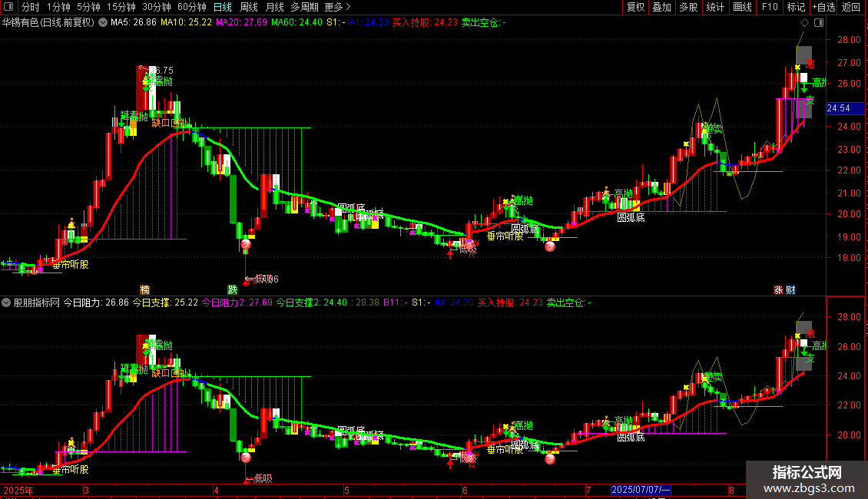Click the 叠加 overlay button

[661, 7]
